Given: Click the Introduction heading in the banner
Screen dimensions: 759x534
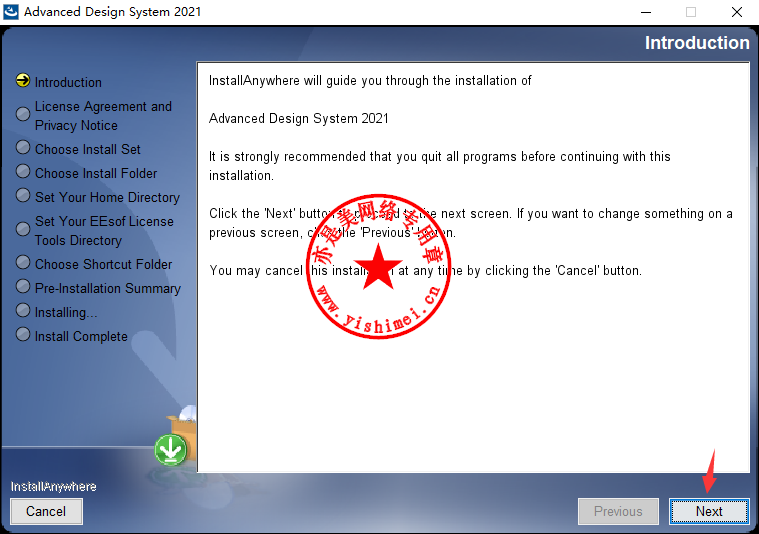Looking at the screenshot, I should (x=696, y=43).
